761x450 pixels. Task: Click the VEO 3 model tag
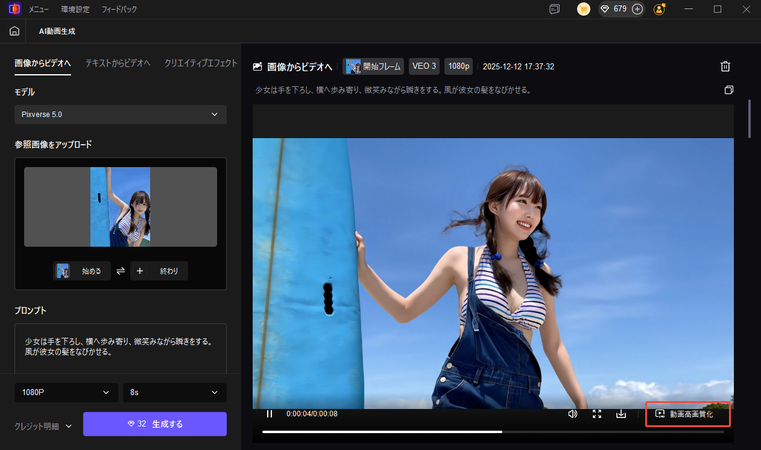[424, 67]
